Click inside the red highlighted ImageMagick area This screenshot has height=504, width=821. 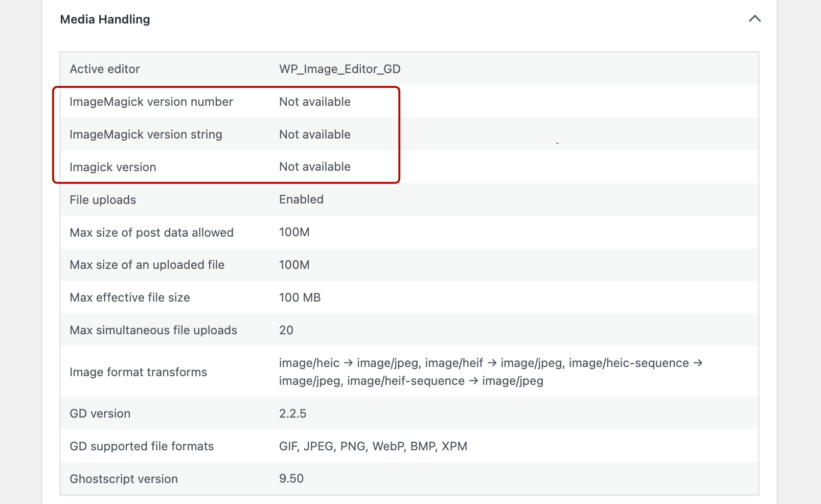tap(225, 134)
